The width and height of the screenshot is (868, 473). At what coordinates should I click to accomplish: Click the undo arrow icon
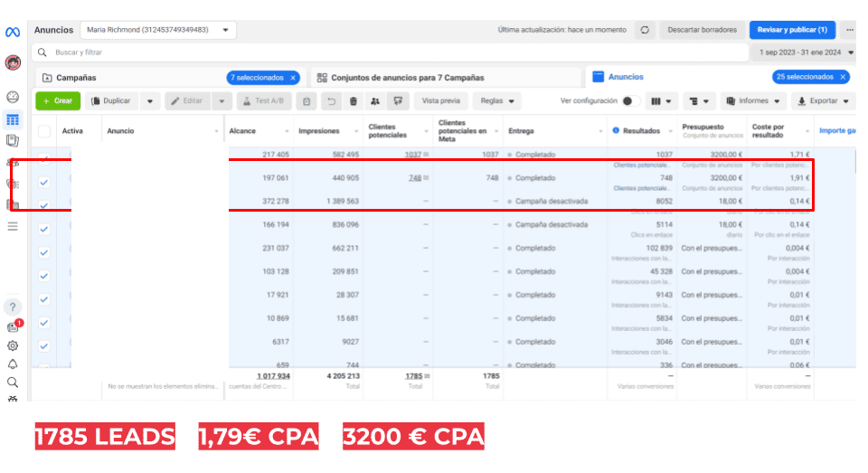coord(332,101)
